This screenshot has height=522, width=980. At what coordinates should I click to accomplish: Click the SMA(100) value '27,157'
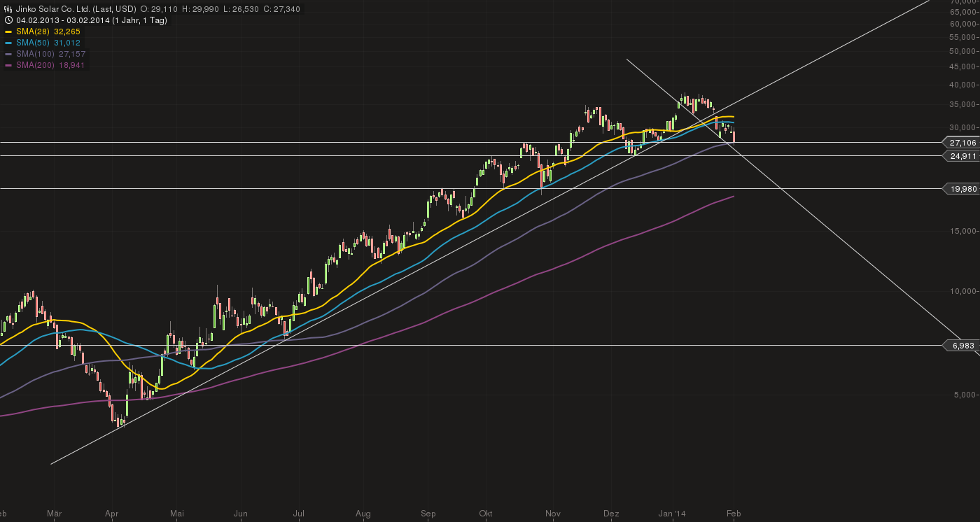click(x=72, y=54)
